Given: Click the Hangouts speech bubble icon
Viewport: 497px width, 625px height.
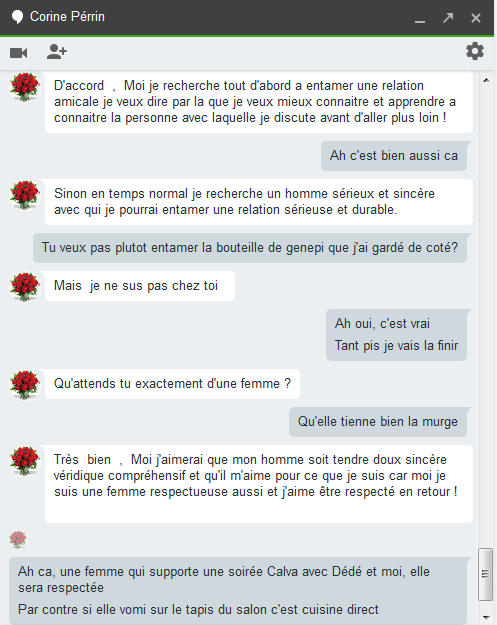Looking at the screenshot, I should [x=17, y=17].
